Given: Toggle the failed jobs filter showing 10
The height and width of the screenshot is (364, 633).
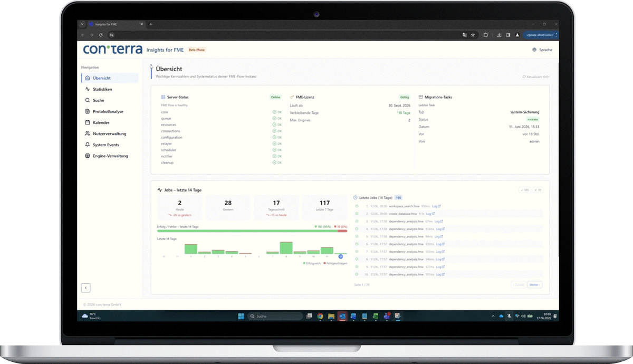Looking at the screenshot, I should [537, 190].
